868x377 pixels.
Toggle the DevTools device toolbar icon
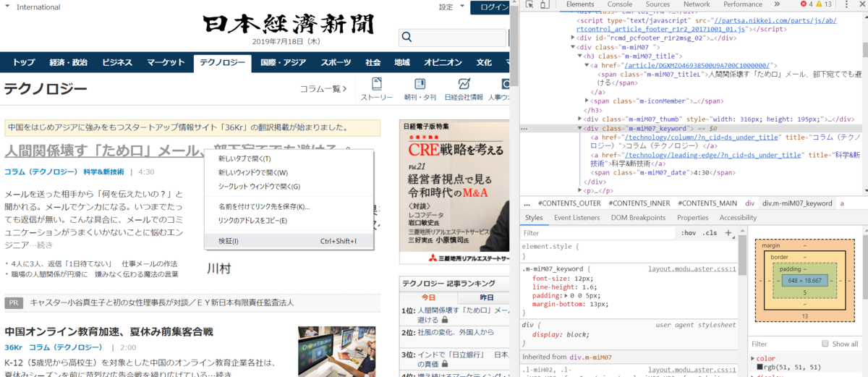(x=544, y=5)
